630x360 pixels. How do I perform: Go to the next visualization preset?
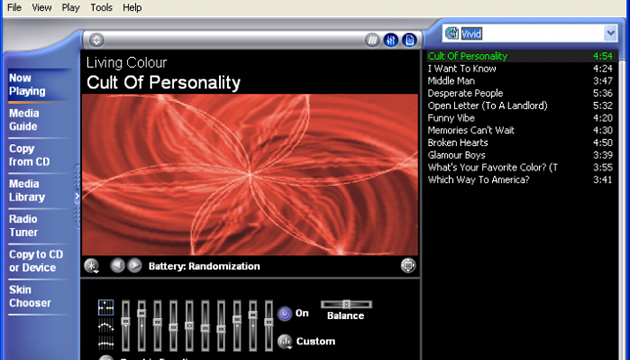pos(135,266)
